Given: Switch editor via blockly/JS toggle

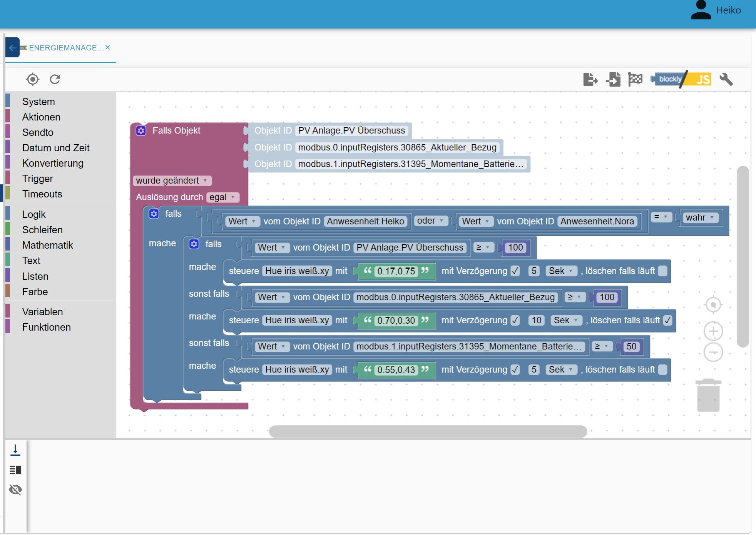Looking at the screenshot, I should tap(681, 79).
